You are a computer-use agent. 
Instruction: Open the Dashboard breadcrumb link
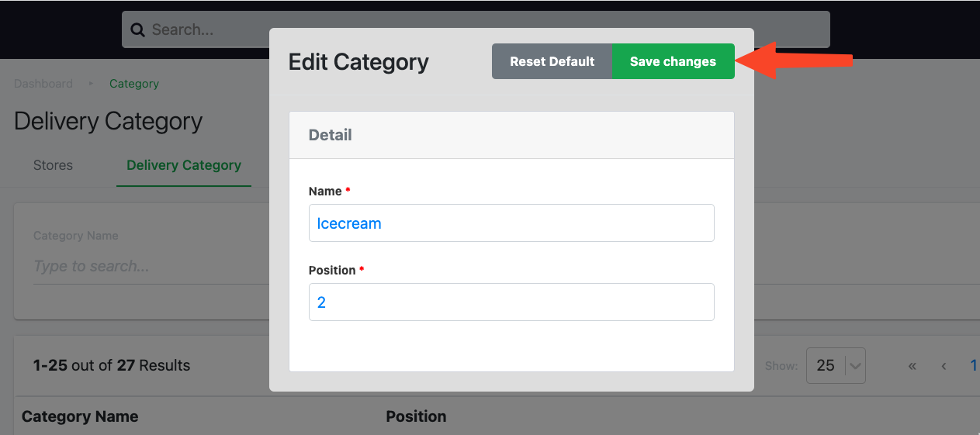pyautogui.click(x=43, y=84)
